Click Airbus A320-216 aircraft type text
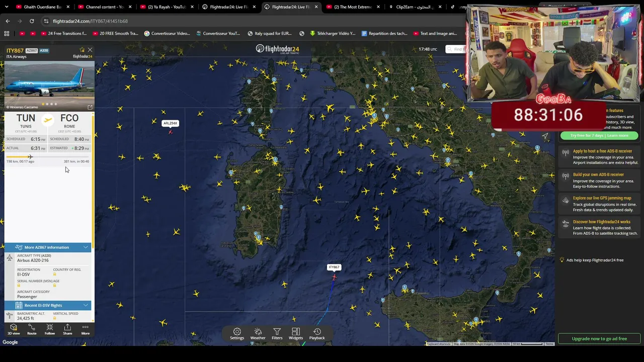 click(x=33, y=260)
